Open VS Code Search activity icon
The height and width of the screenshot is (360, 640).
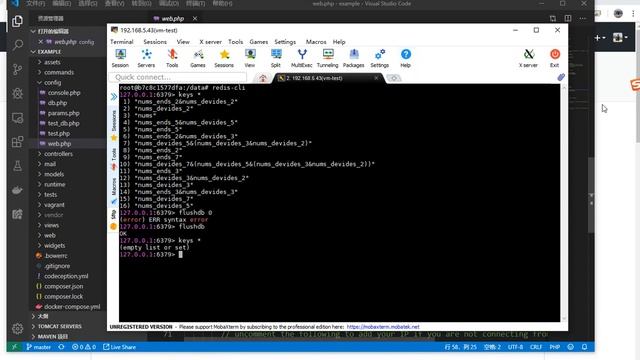[x=17, y=45]
